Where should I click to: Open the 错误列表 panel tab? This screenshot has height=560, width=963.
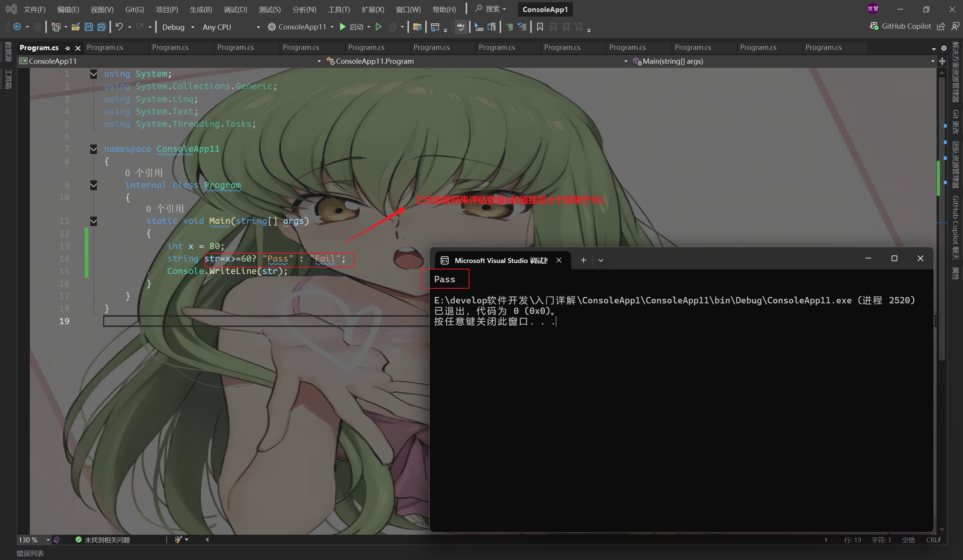coord(30,553)
